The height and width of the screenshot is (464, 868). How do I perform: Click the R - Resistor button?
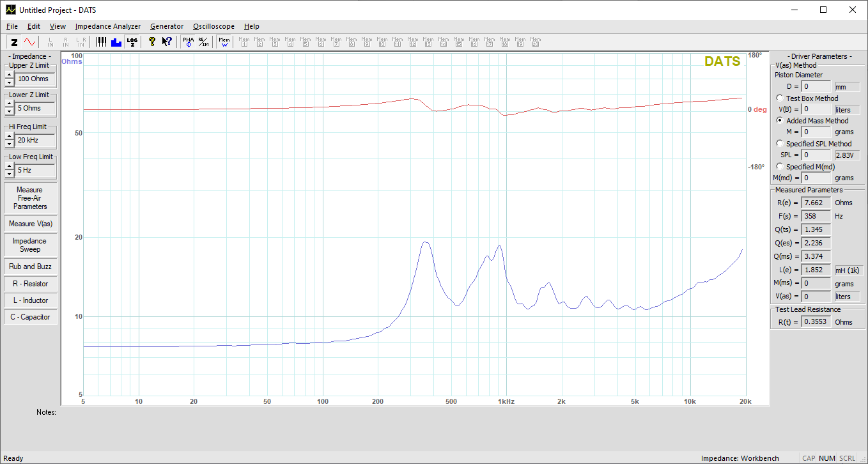pos(30,284)
